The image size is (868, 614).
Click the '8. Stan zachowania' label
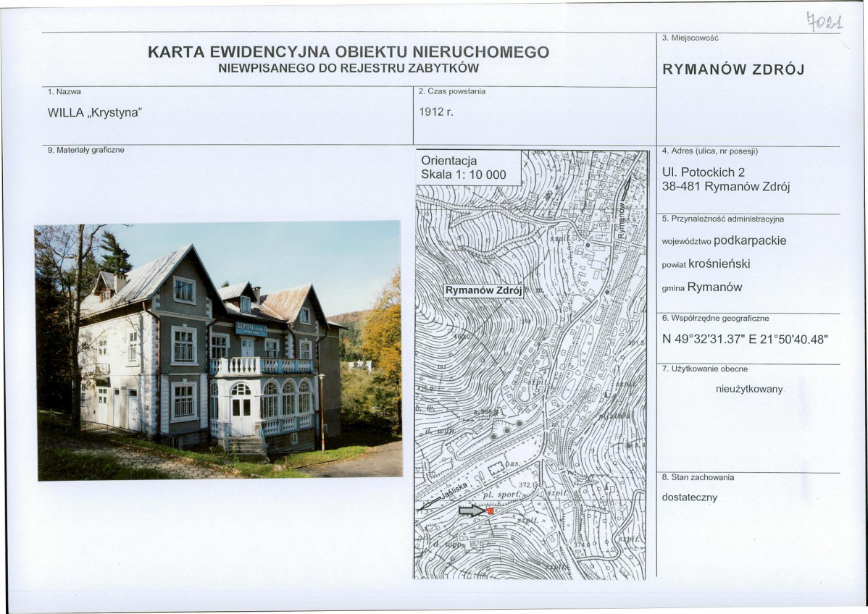point(698,477)
